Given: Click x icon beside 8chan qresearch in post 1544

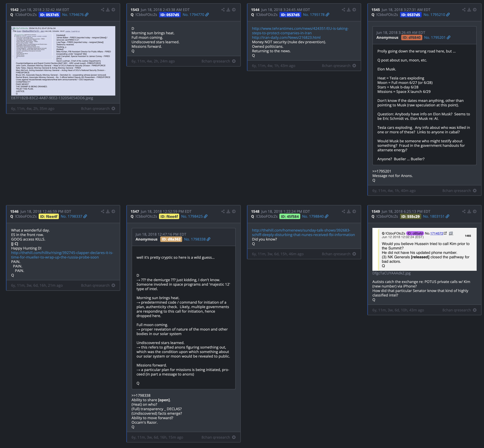Looking at the screenshot, I should coord(354,66).
